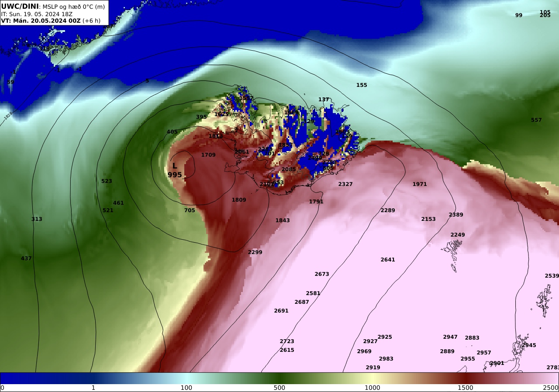Click the 2925 height value

point(385,337)
